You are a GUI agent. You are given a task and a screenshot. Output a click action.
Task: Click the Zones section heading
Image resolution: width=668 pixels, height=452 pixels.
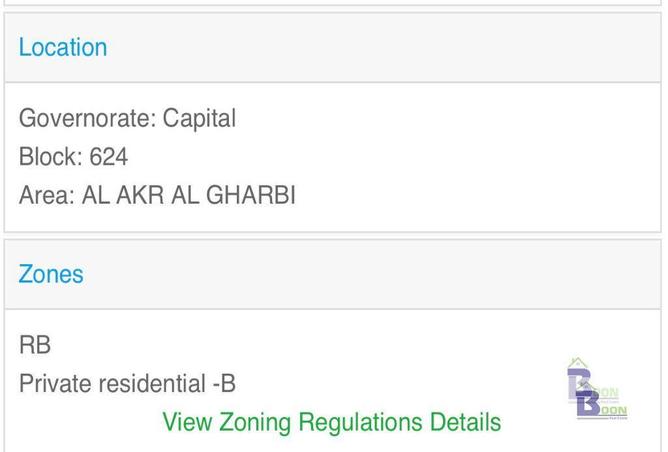pos(51,274)
